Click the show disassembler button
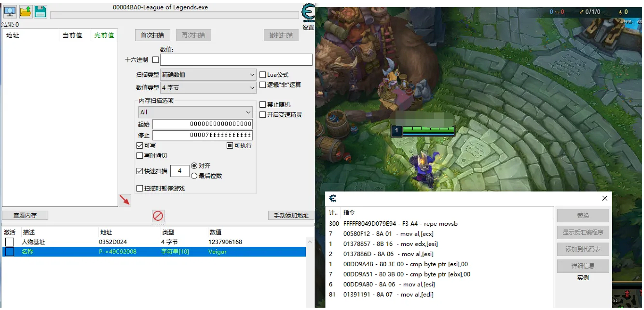 (583, 232)
